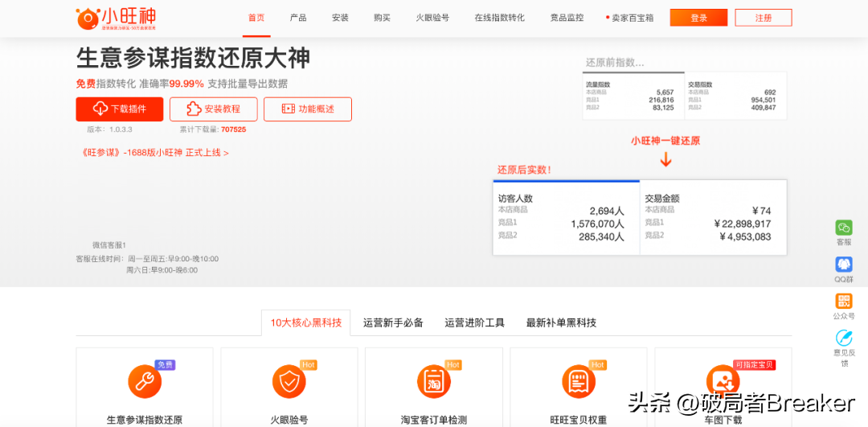Select the 10大核心黑科技 tab

[305, 323]
